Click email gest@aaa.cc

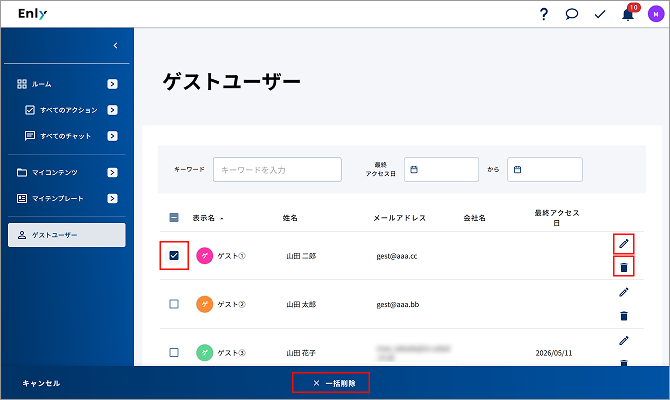[x=397, y=256]
